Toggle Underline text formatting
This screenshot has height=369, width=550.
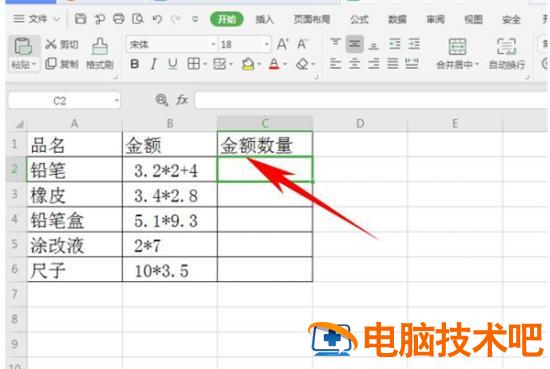[x=172, y=64]
